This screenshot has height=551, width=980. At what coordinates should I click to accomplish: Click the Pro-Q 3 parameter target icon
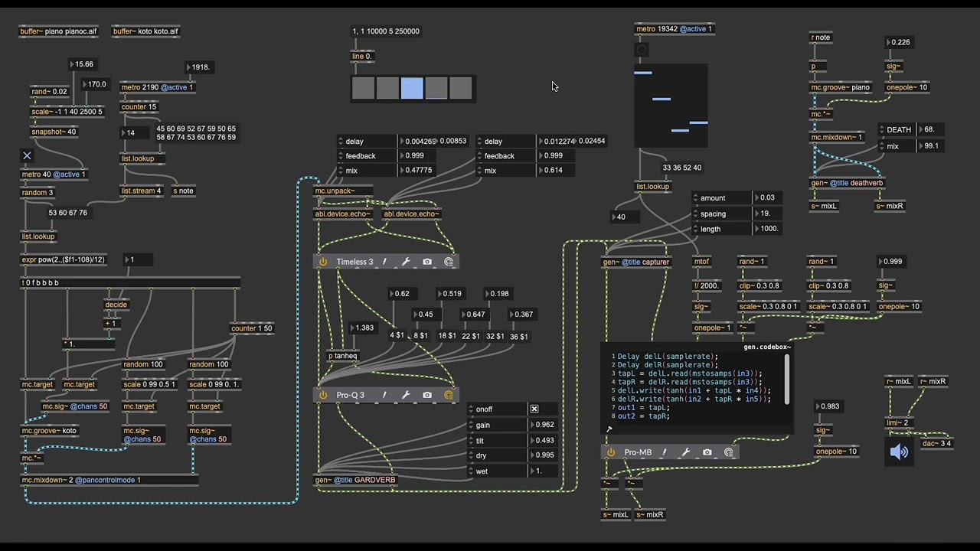click(449, 395)
